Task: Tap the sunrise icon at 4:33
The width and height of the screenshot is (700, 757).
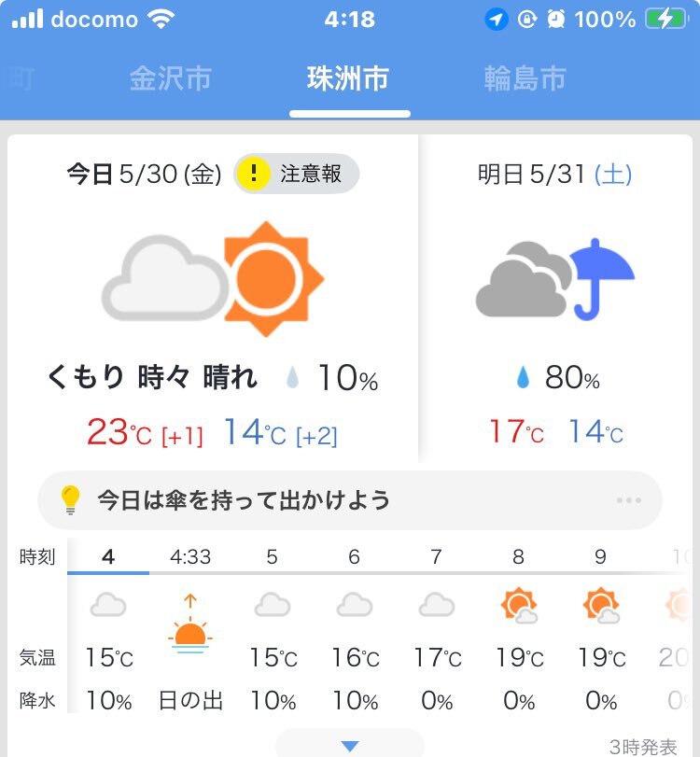Action: [x=190, y=624]
